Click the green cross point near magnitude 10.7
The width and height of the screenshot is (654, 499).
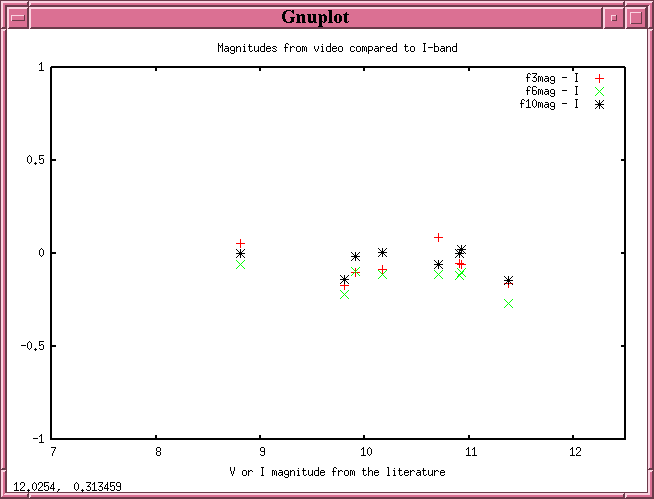438,275
